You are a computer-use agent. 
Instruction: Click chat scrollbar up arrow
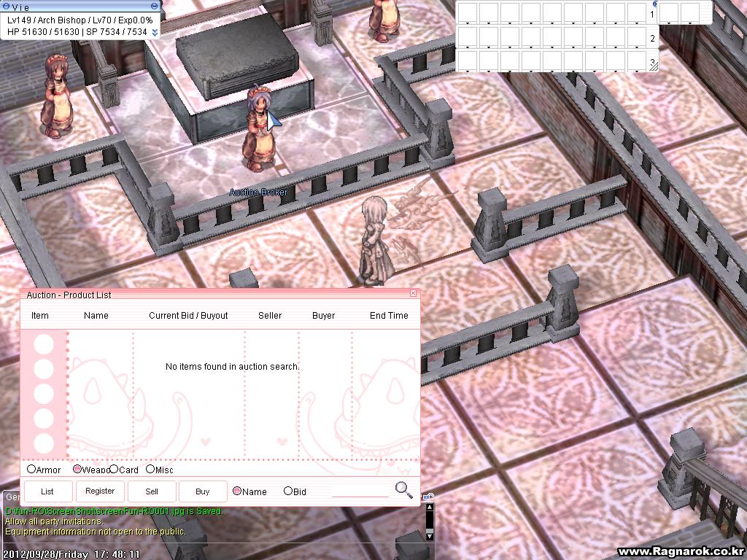tap(429, 508)
